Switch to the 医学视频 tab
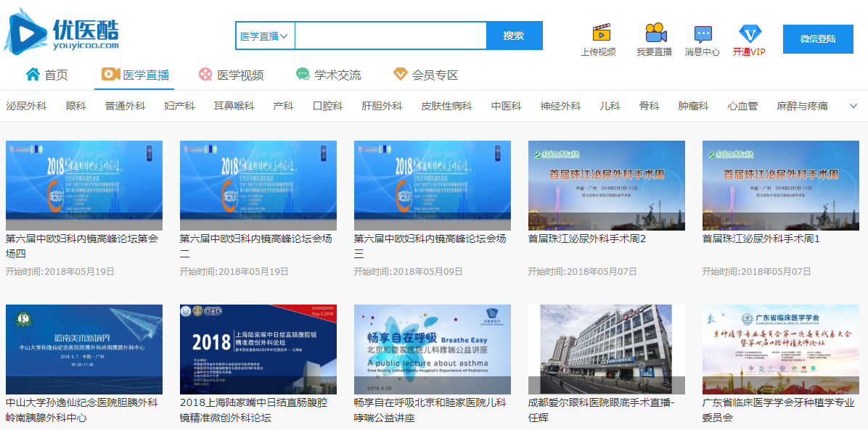Viewport: 868px width, 430px height. pos(231,75)
